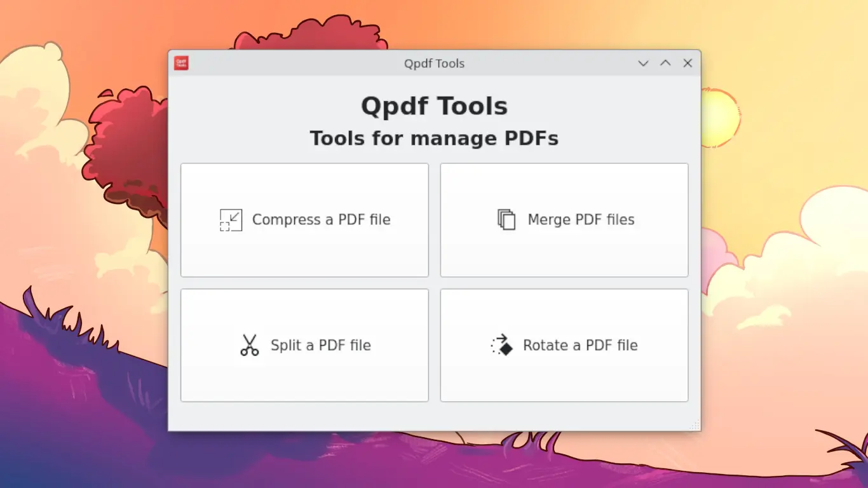Select the Compress a PDF file dashed-square icon
The image size is (868, 488).
pyautogui.click(x=231, y=220)
